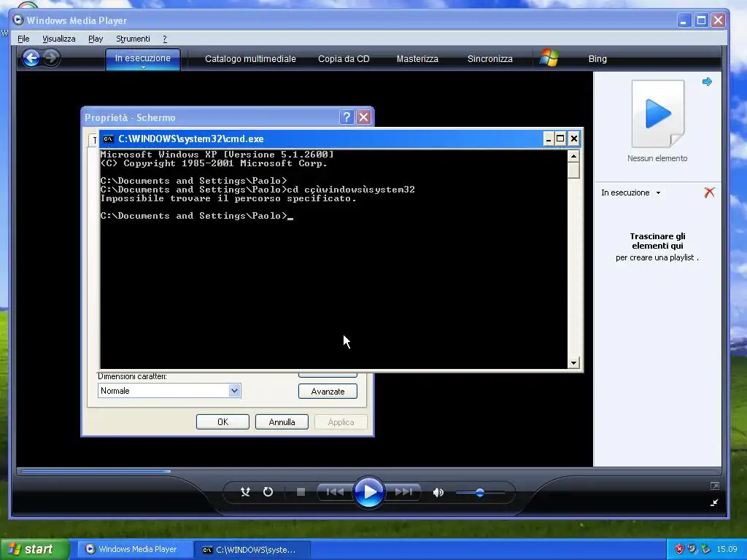Open the File menu

[23, 39]
